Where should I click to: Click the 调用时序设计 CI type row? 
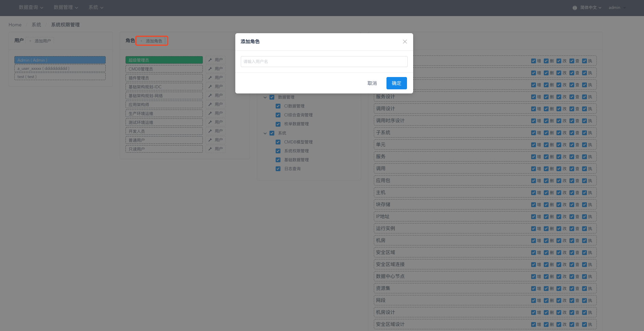coord(485,121)
